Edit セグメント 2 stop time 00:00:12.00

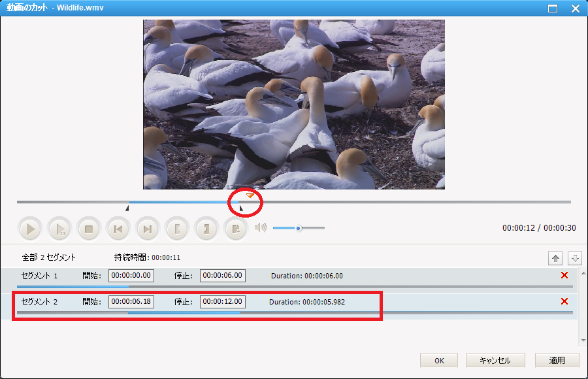tap(223, 301)
